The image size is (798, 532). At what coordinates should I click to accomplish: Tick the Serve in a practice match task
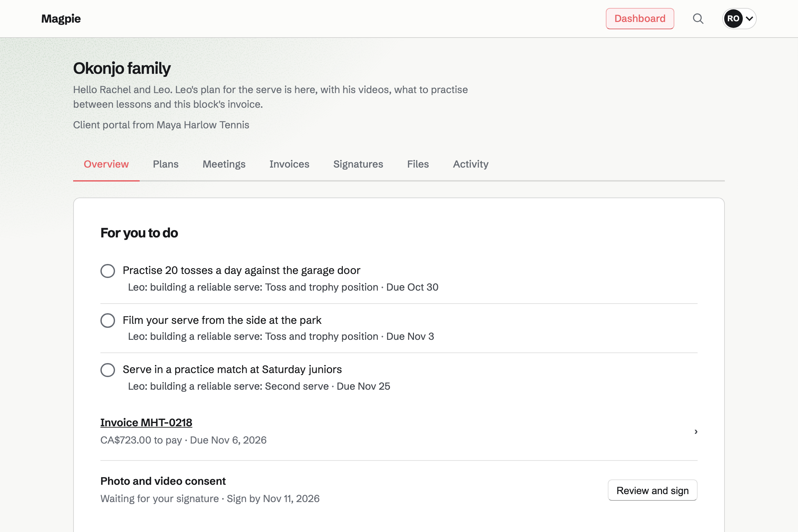tap(107, 370)
